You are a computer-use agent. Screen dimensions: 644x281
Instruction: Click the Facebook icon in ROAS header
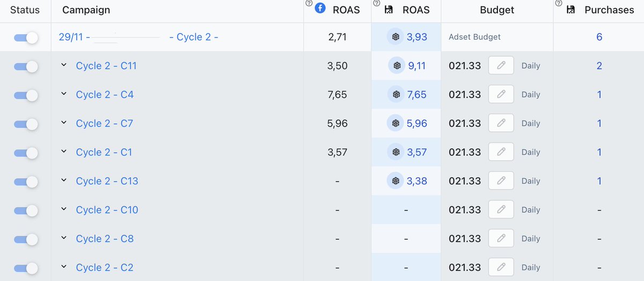click(320, 9)
